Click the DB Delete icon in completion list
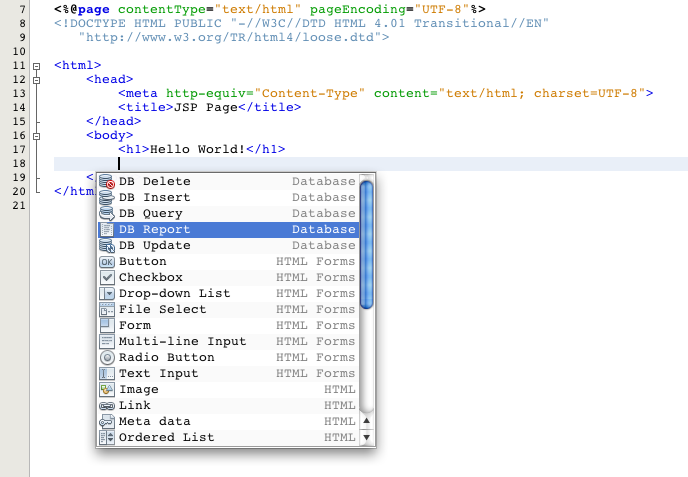Screen dimensions: 688x477 tap(107, 182)
